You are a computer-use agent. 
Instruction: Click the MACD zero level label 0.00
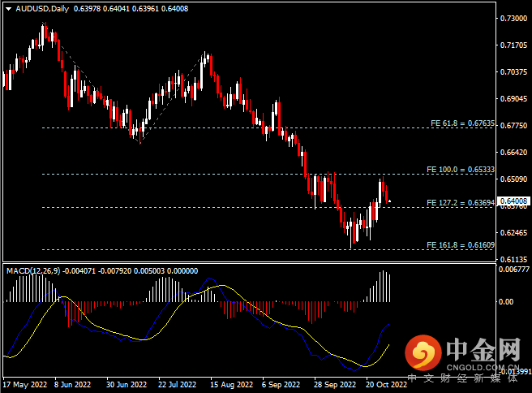click(506, 301)
